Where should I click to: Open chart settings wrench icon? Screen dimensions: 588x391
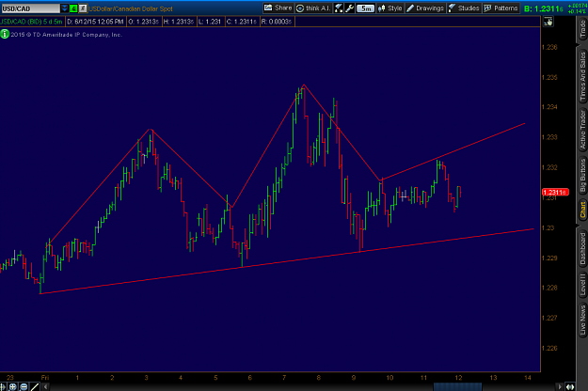(x=349, y=8)
